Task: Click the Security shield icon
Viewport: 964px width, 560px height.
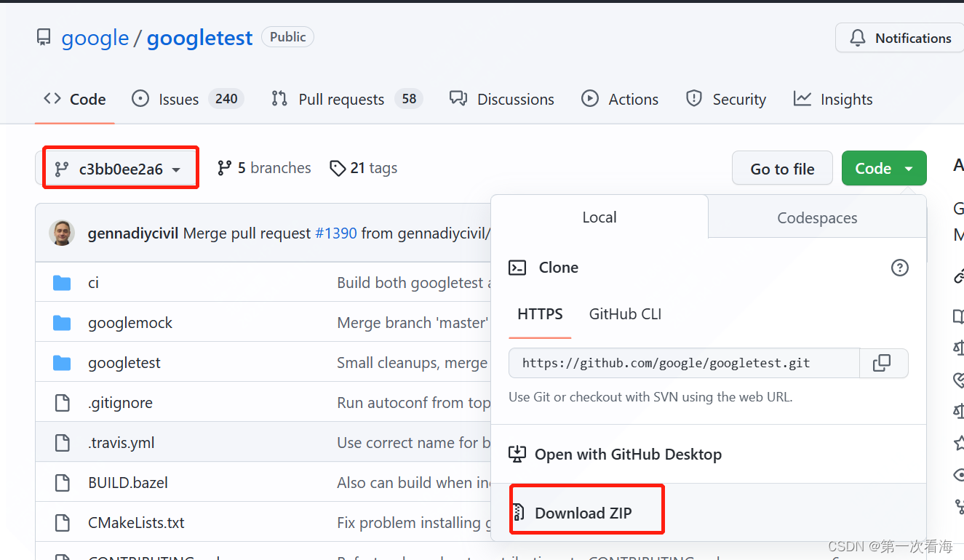Action: (x=694, y=98)
